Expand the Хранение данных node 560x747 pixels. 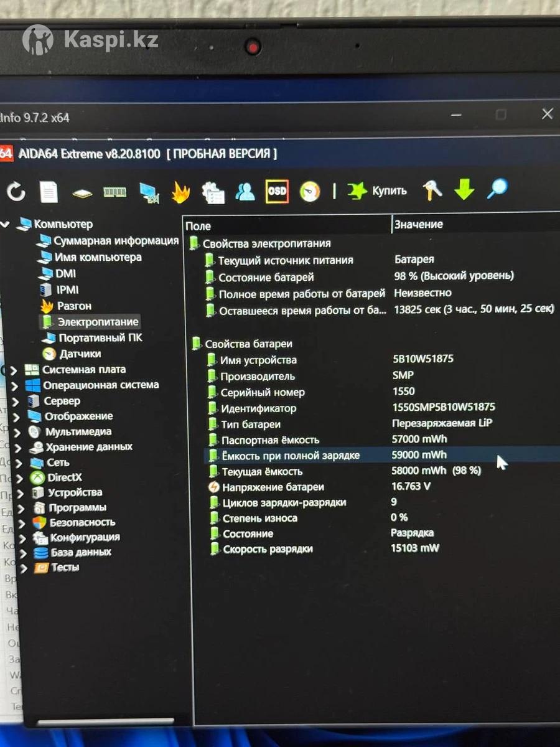coord(21,448)
